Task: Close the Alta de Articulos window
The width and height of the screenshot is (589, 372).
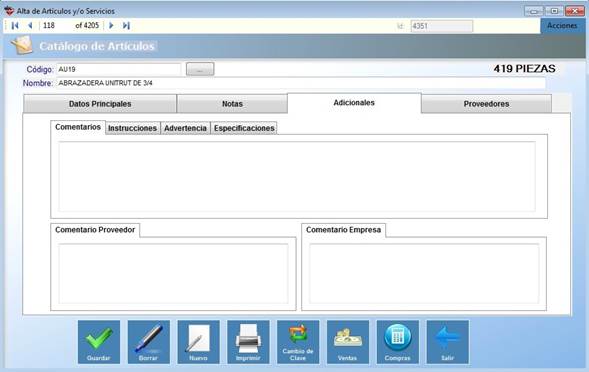Action: tap(575, 11)
